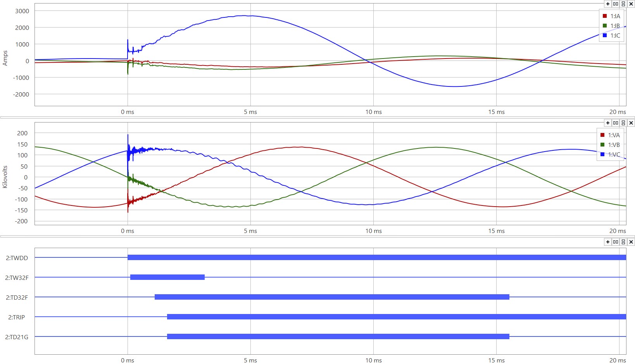
Task: Click the plus icon on the Amps chart
Action: pyautogui.click(x=608, y=4)
